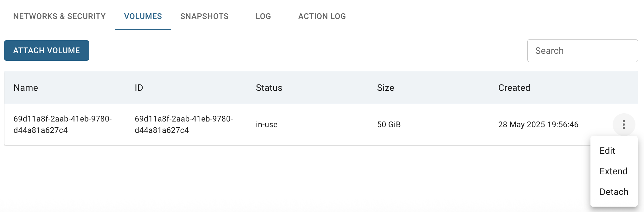644x212 pixels.
Task: Pick Detach from the volume actions menu
Action: click(x=614, y=192)
